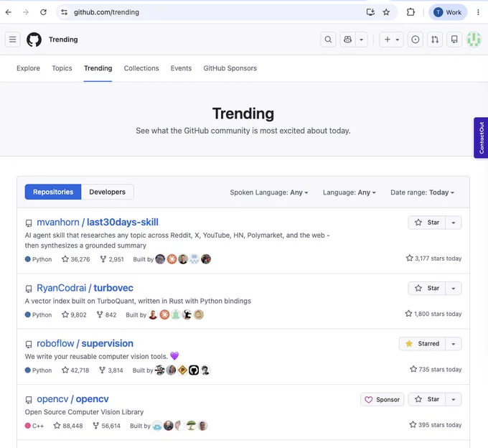488x448 pixels.
Task: Expand star lists dropdown for opencv
Action: pos(454,399)
